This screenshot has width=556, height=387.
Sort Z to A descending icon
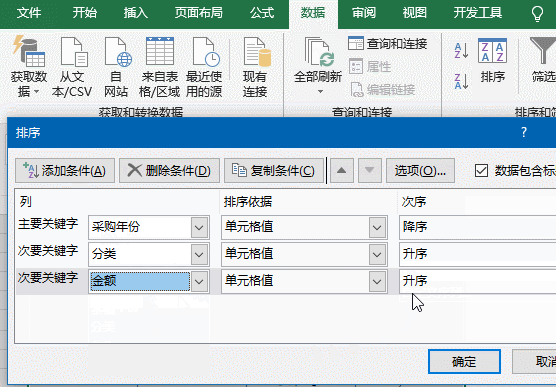pyautogui.click(x=461, y=81)
